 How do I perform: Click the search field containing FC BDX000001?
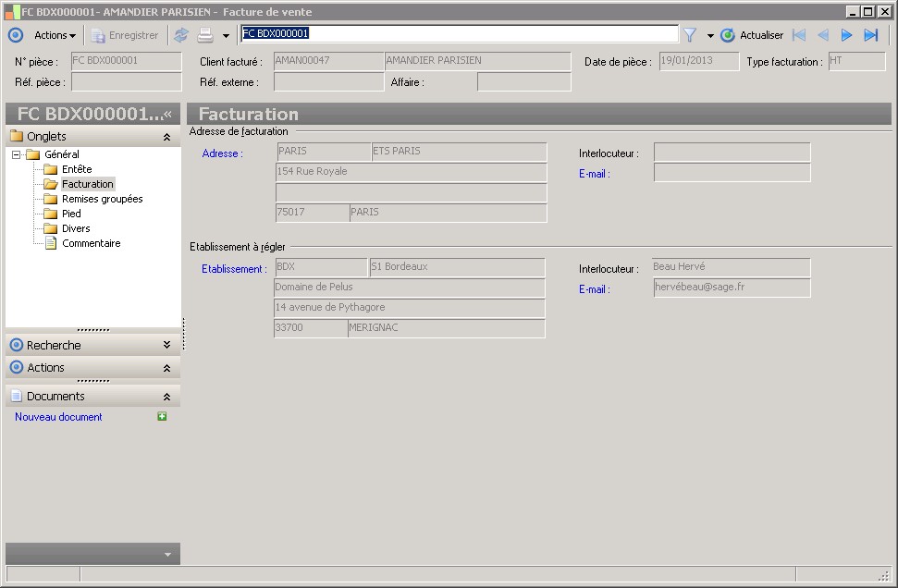(x=459, y=33)
